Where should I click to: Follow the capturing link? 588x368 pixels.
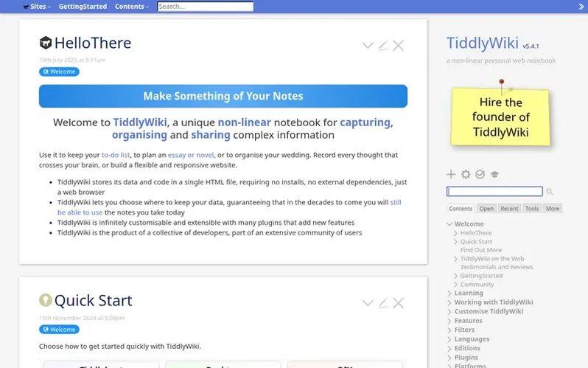coord(365,122)
